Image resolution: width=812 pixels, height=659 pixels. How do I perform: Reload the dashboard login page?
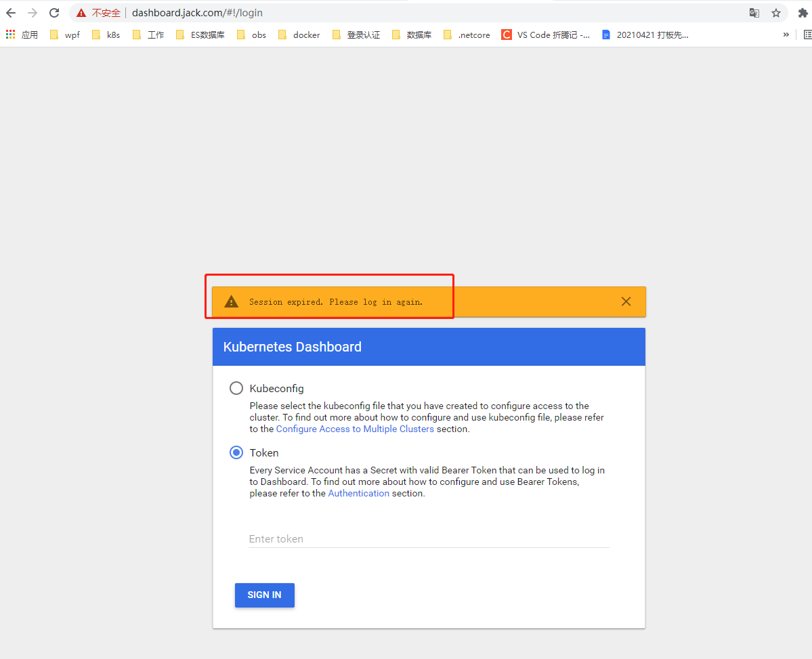54,13
